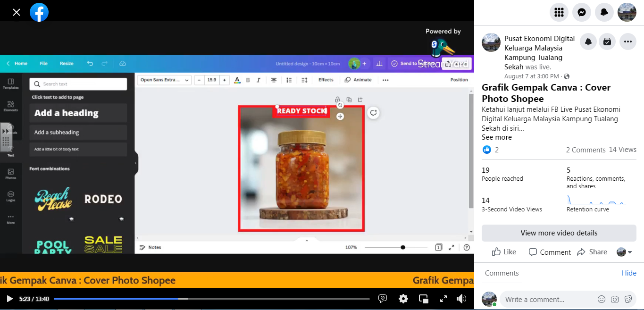
Task: Toggle bulleted list formatting
Action: point(289,80)
